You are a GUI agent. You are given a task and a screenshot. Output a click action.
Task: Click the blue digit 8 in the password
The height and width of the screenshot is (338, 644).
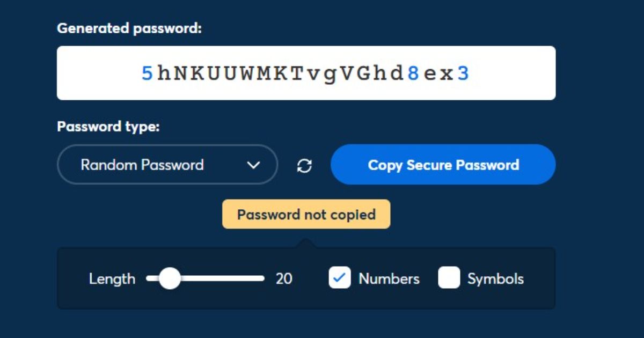tap(413, 74)
